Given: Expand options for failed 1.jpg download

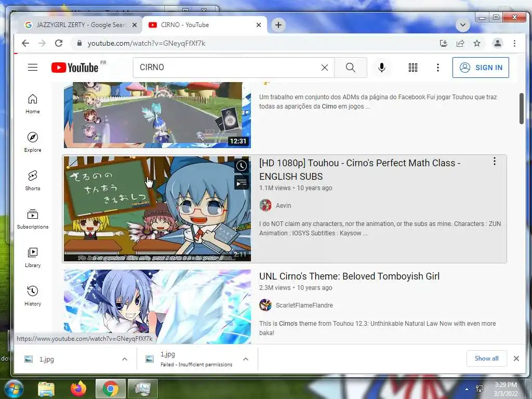Looking at the screenshot, I should pyautogui.click(x=246, y=359).
